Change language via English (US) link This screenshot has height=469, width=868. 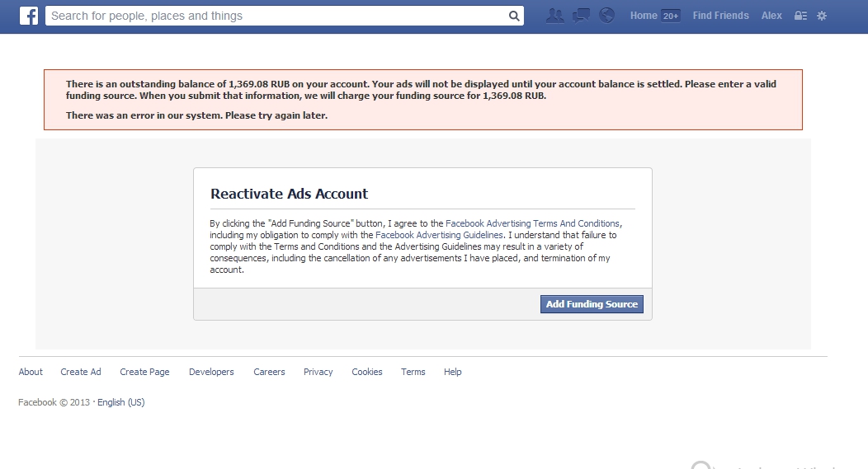point(120,402)
